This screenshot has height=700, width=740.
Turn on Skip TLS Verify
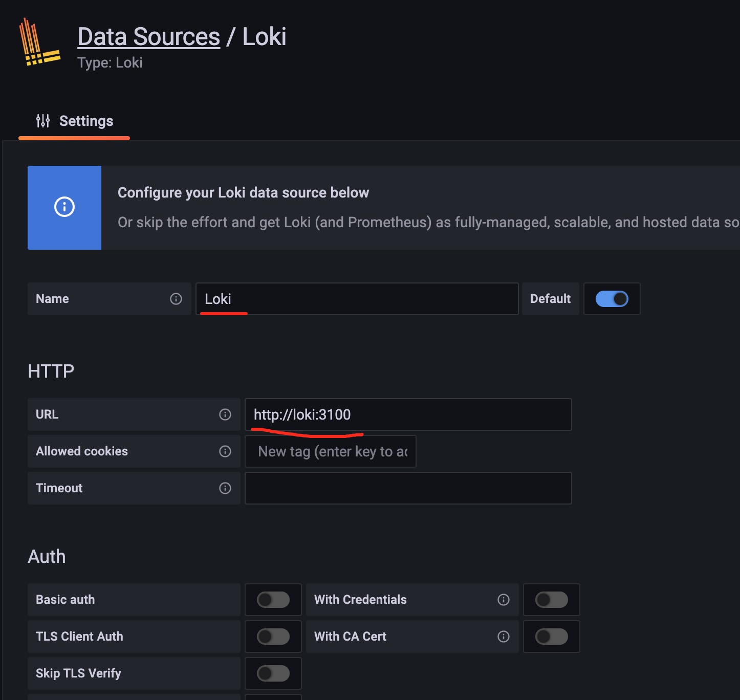click(x=273, y=673)
